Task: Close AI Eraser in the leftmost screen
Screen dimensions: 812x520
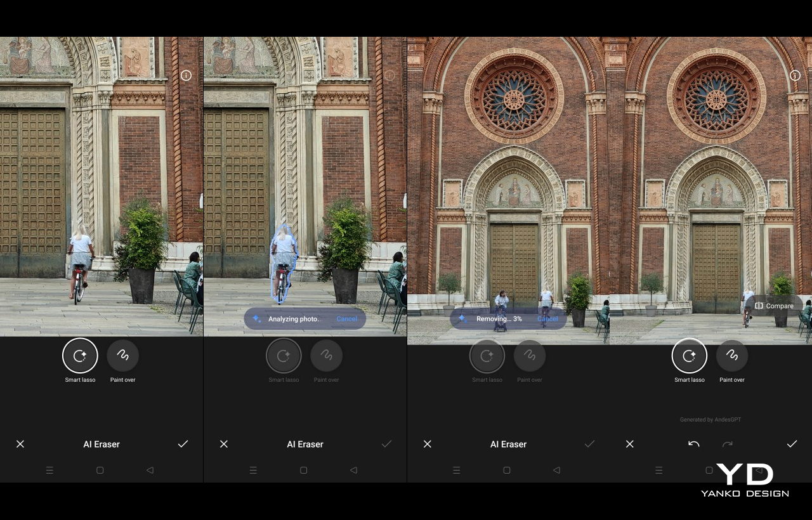Action: [20, 444]
